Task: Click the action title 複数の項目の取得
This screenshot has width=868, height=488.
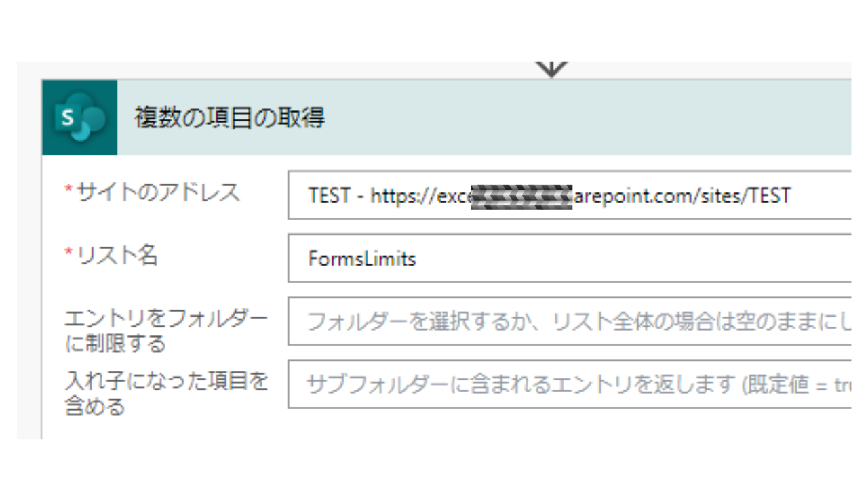Action: point(230,118)
